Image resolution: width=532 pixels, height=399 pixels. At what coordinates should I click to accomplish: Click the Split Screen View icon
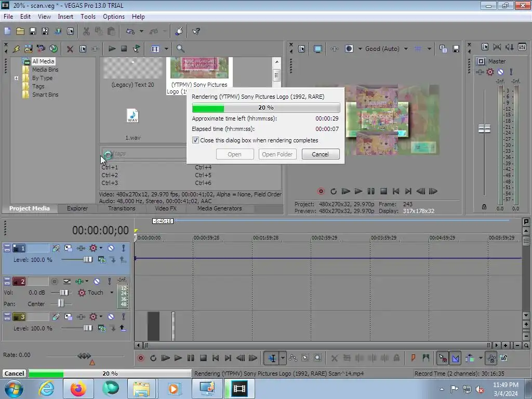tap(349, 49)
